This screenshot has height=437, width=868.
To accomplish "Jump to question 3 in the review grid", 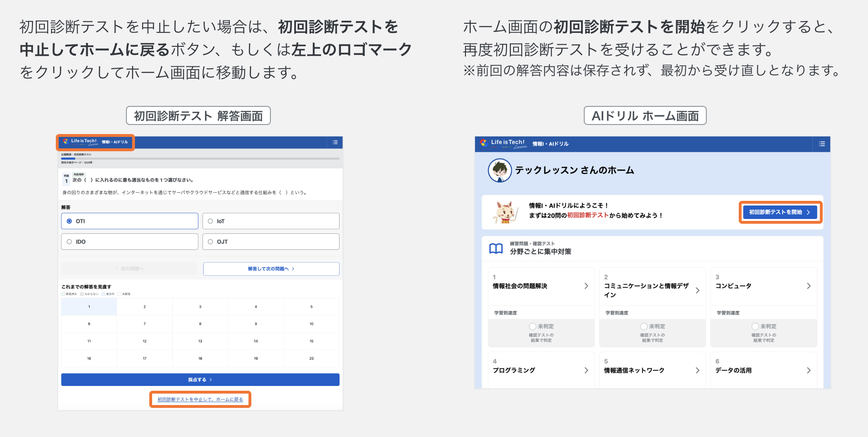I will [200, 307].
